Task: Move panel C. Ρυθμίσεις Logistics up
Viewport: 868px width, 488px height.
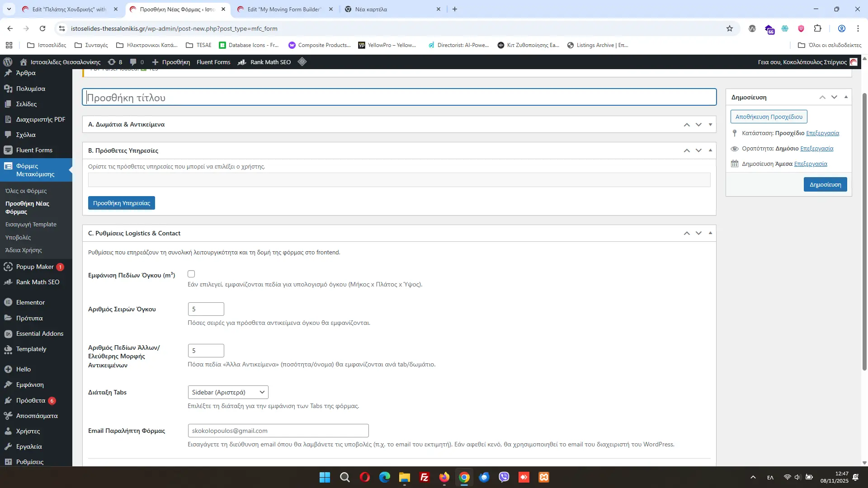Action: 687,233
